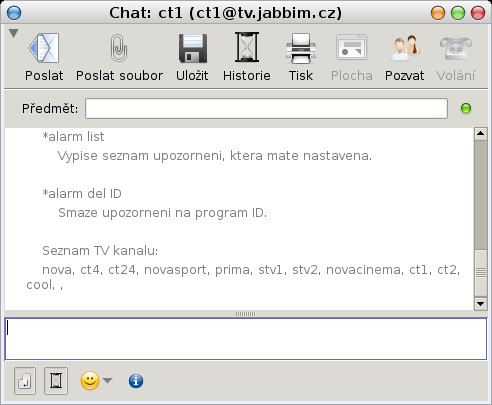Click the green status indicator beside subject

tap(466, 108)
